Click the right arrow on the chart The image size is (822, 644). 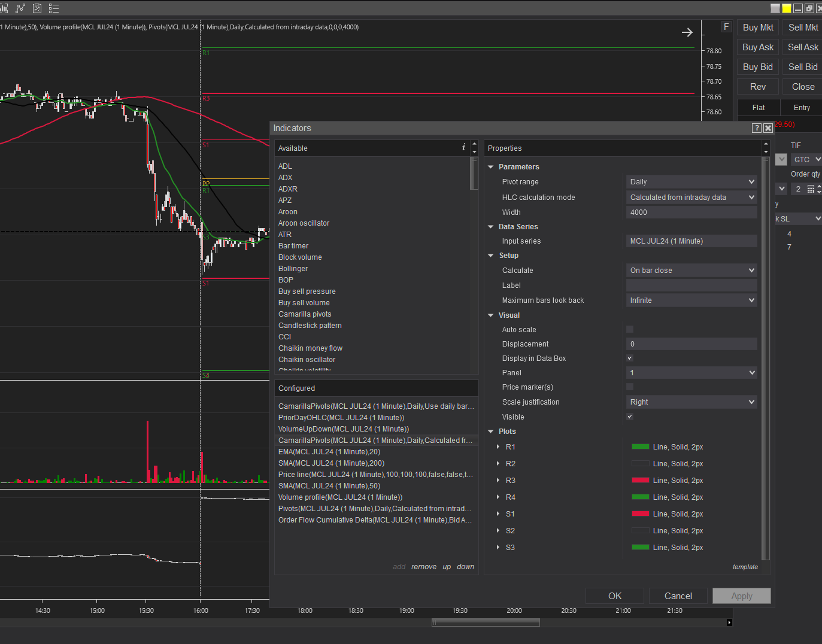point(687,32)
